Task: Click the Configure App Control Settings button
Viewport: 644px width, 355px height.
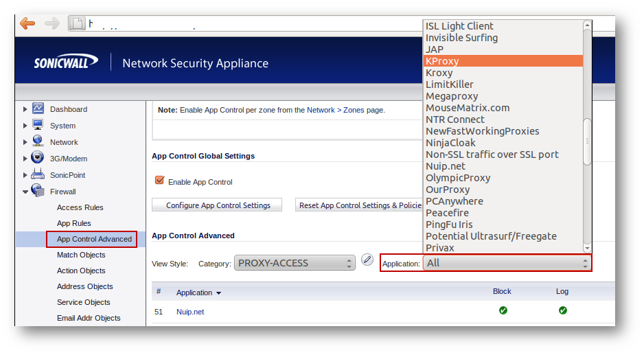Action: [x=218, y=205]
